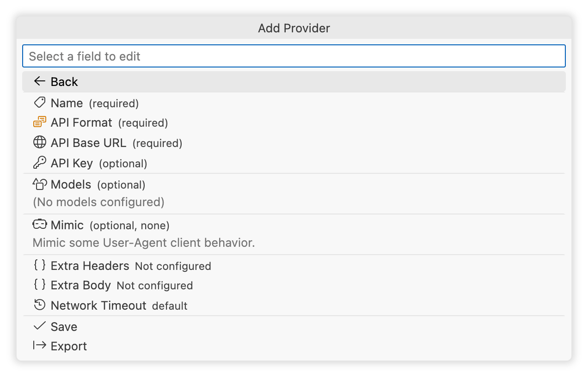Viewport: 588px width, 379px height.
Task: Focus the 'Select a field to edit' input
Action: (x=294, y=56)
